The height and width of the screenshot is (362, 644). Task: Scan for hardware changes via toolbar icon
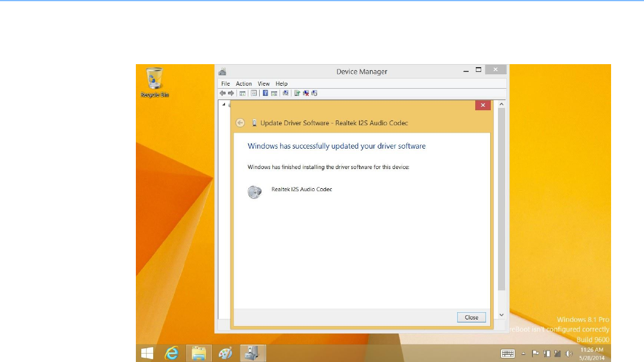pos(285,93)
